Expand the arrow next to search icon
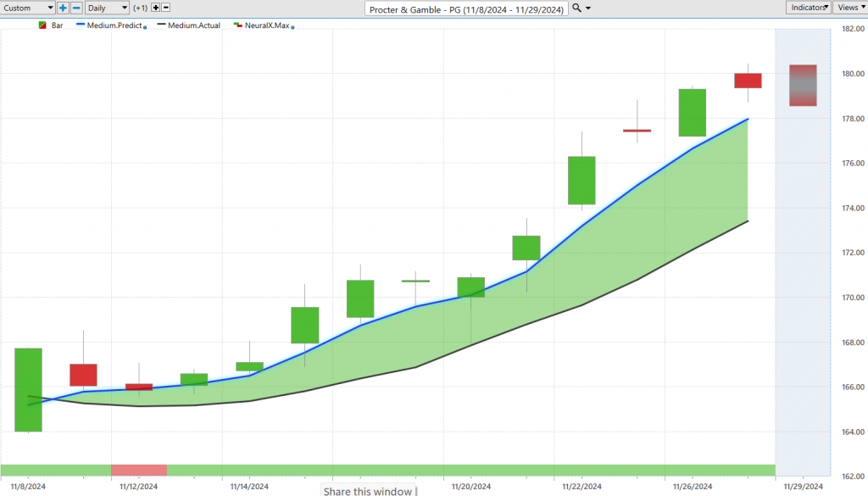Viewport: 868px width, 496px height. point(589,8)
